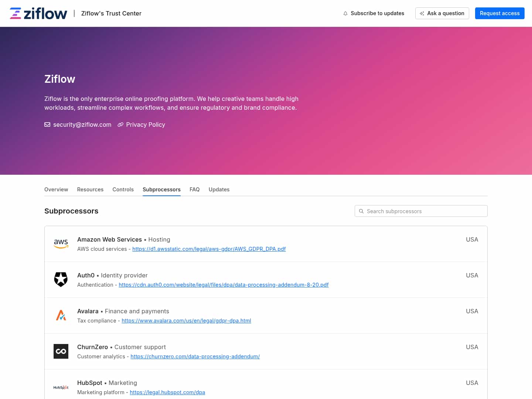Screen dimensions: 532x399
Task: Click the link icon beside Privacy Policy
Action: (120, 125)
